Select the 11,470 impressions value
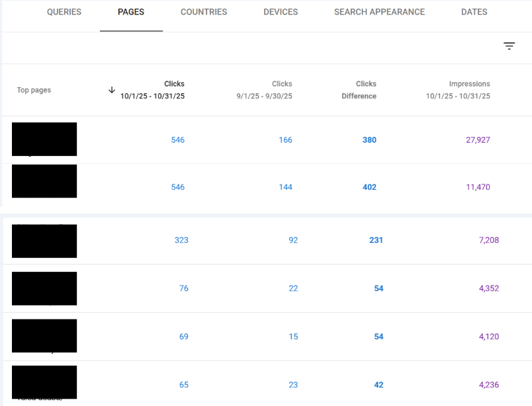 pyautogui.click(x=478, y=187)
